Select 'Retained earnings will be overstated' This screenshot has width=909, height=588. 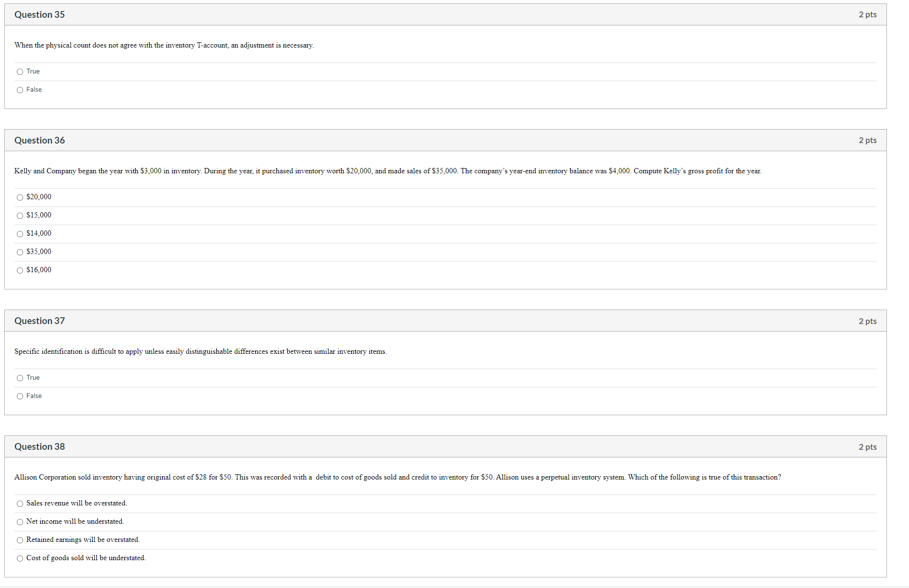[x=20, y=540]
